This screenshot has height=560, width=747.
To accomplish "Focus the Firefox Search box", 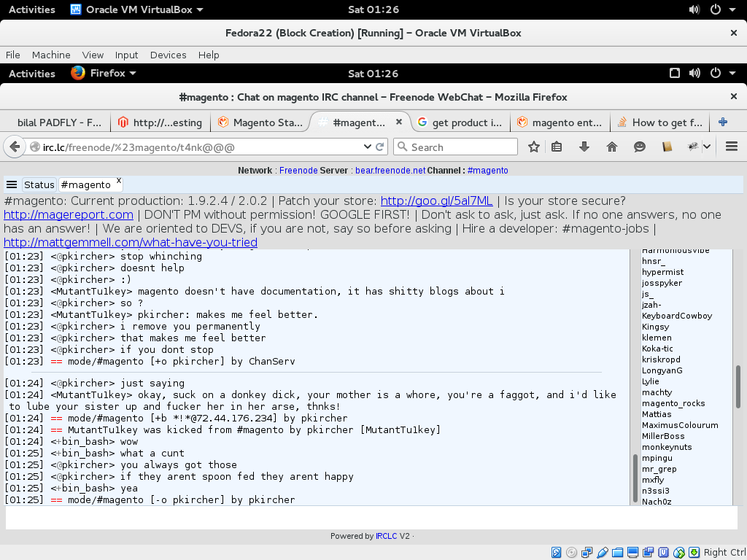I will coord(455,147).
